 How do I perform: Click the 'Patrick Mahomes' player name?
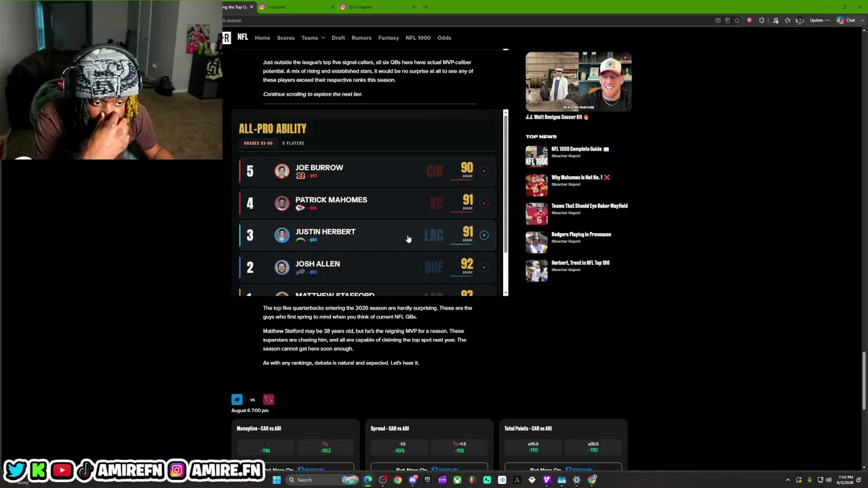tap(331, 200)
